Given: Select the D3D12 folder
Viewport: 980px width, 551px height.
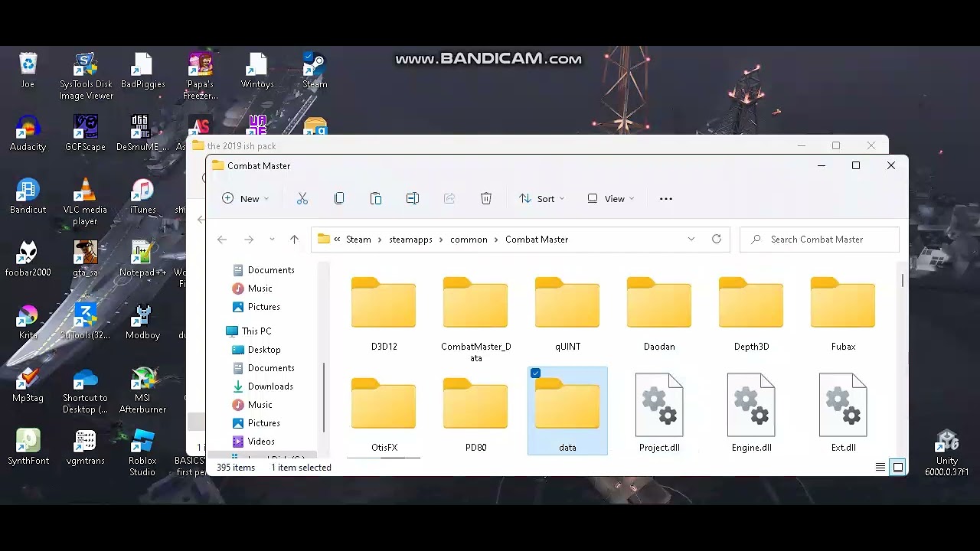Looking at the screenshot, I should tap(384, 314).
